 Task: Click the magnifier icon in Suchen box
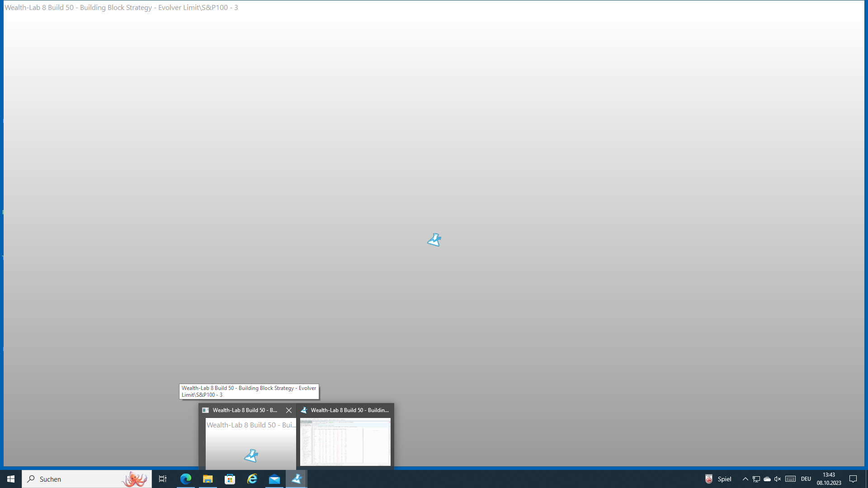click(x=31, y=479)
